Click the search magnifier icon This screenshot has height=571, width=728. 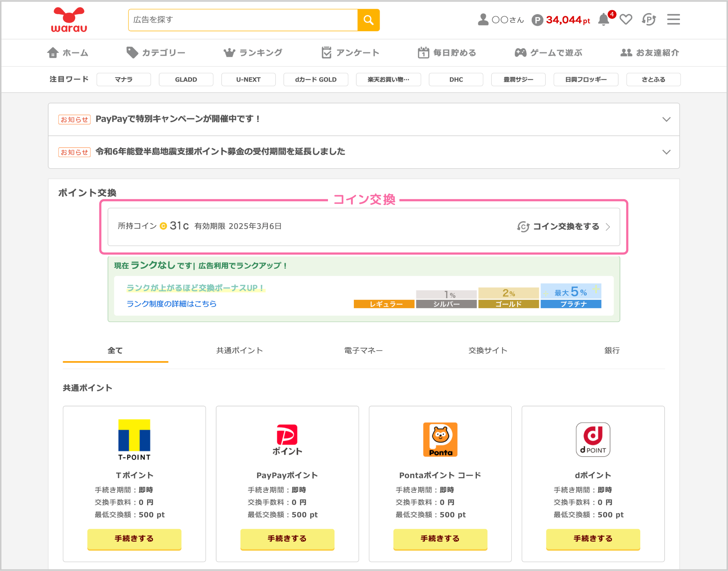coord(368,20)
